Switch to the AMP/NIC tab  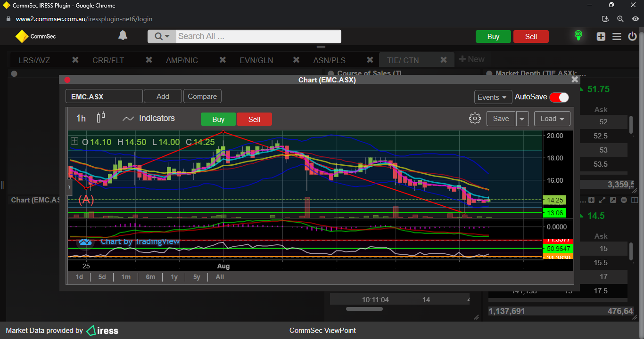(x=182, y=60)
